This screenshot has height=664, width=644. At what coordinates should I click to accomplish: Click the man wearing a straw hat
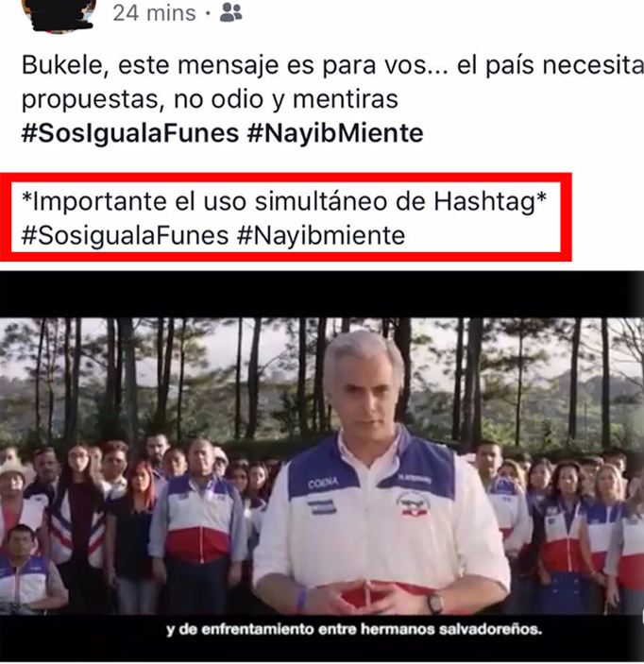[17, 500]
